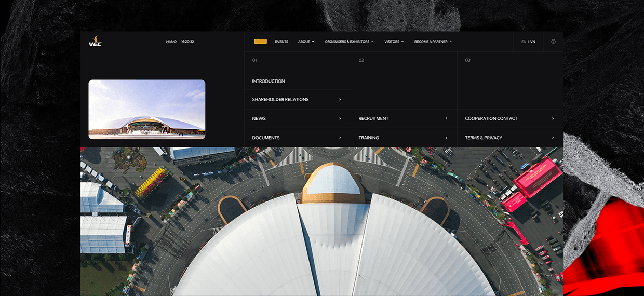Click the 16:20:32 clock text
The image size is (644, 296).
(x=187, y=42)
